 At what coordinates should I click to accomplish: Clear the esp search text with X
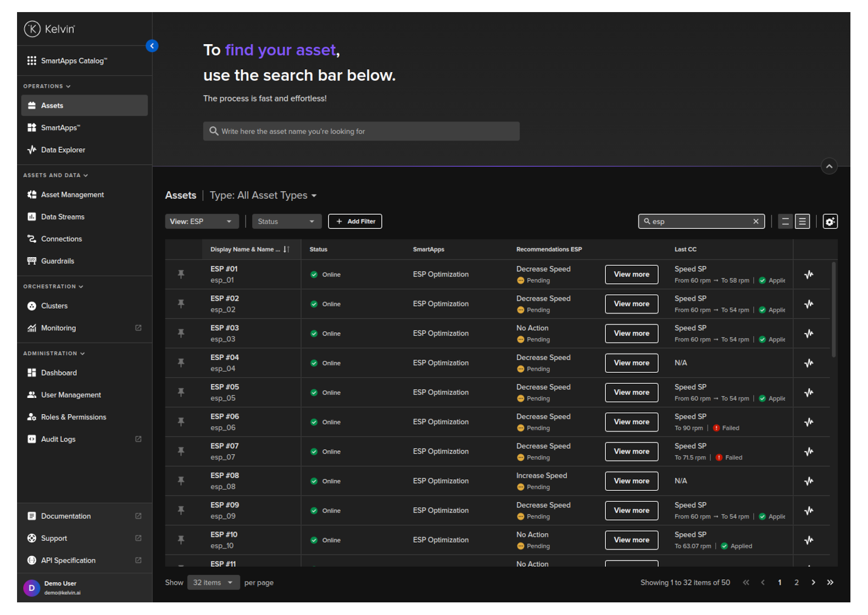755,221
